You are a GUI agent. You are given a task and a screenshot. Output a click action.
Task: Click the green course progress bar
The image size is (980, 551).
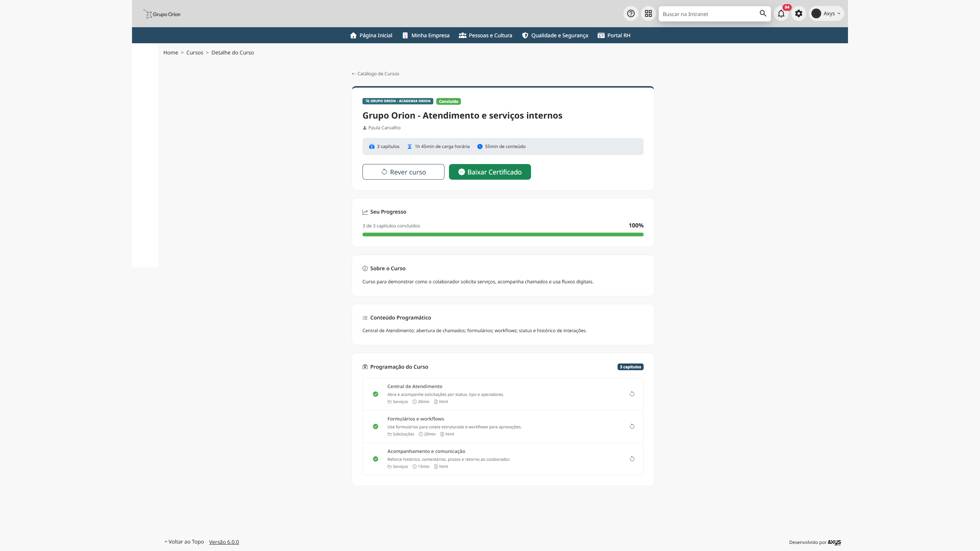click(503, 234)
